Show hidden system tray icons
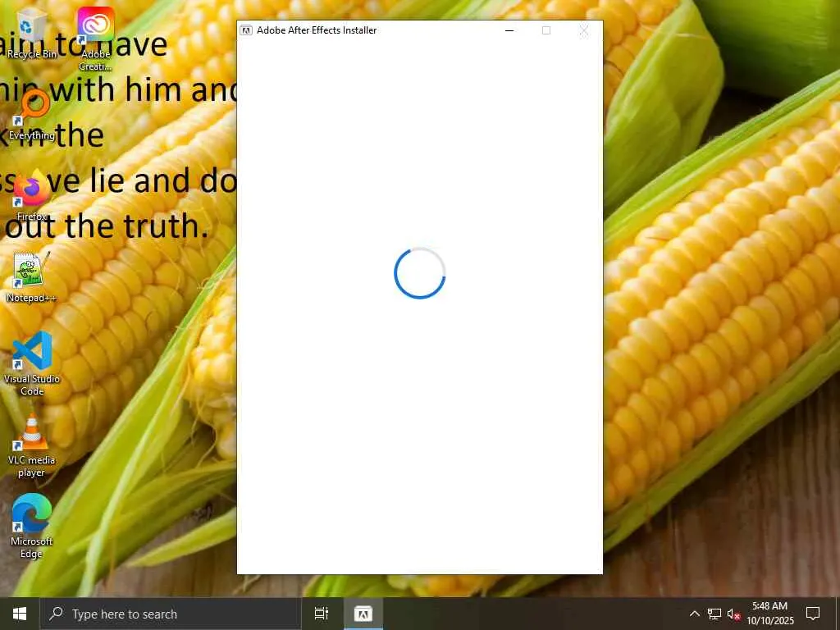 point(694,614)
